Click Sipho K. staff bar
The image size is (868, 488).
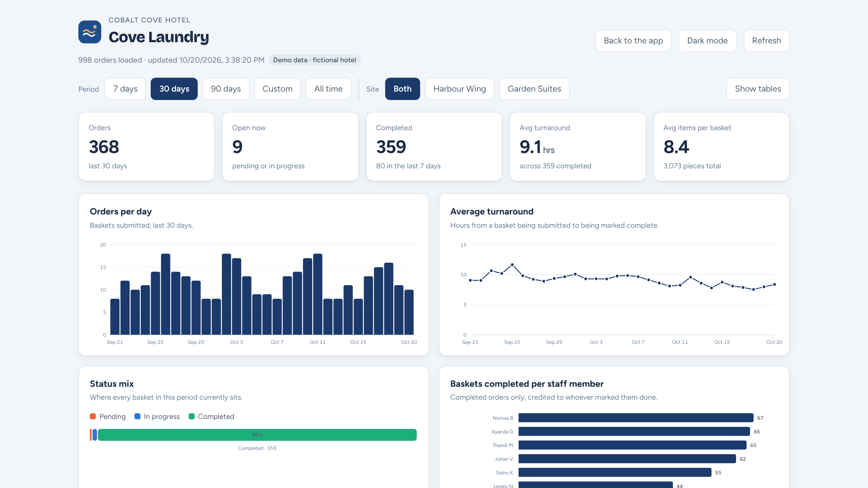point(615,472)
